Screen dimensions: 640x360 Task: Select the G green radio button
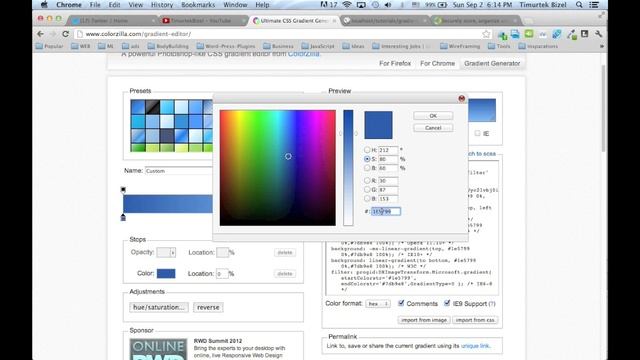click(x=367, y=189)
